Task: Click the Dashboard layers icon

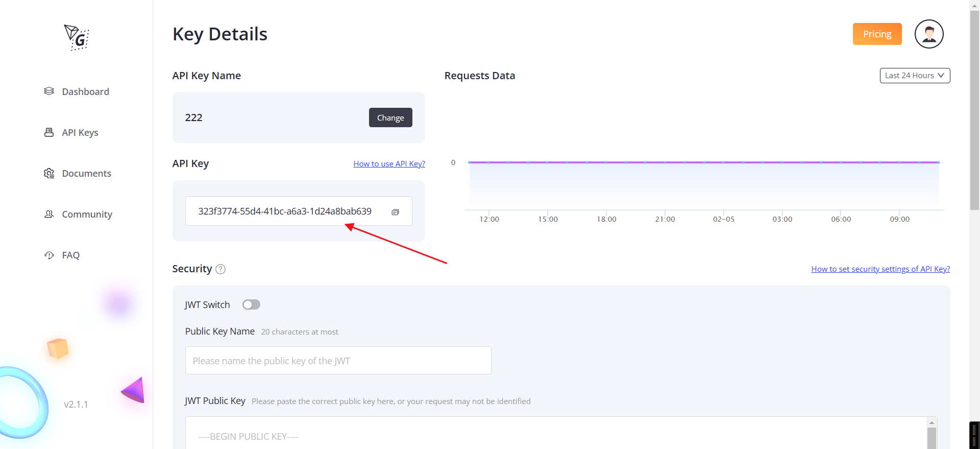Action: [49, 91]
